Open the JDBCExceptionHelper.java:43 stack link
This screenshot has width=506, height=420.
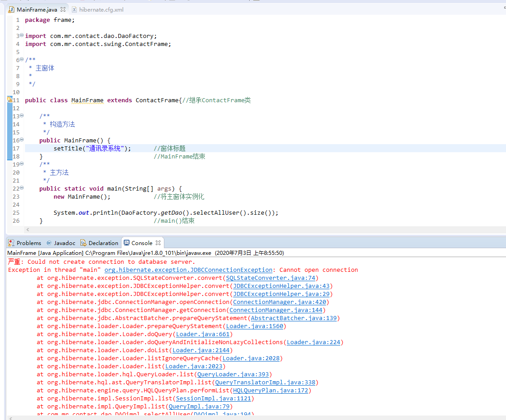pyautogui.click(x=281, y=286)
